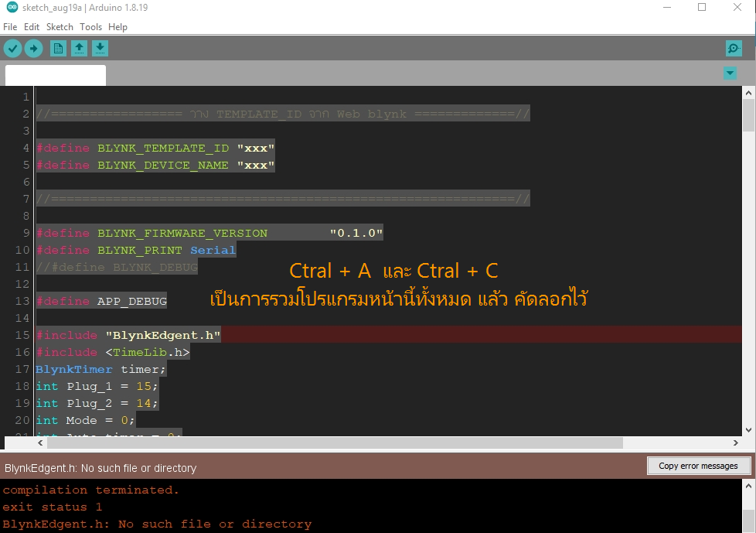Screen dimensions: 756x533
Task: Click the "compilation terminated." console line
Action: point(91,490)
